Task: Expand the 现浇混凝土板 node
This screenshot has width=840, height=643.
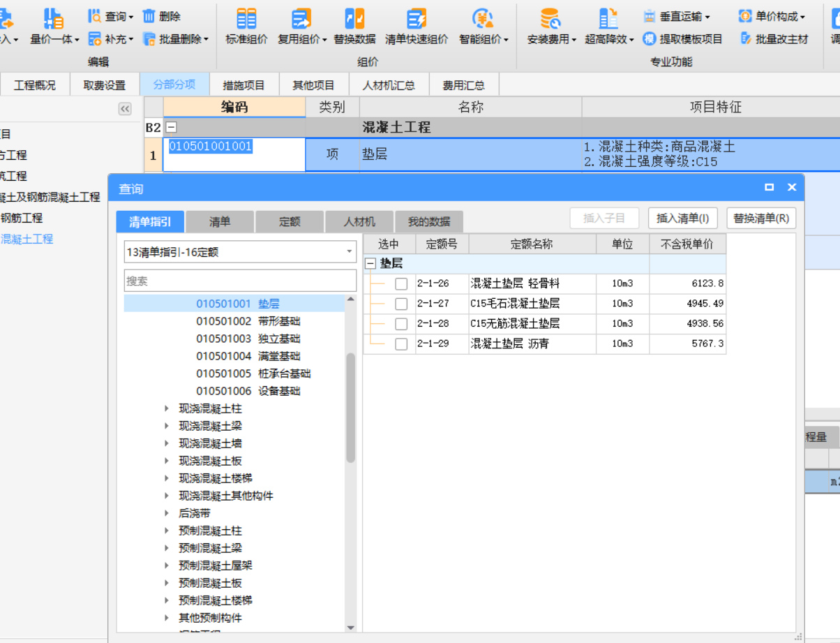Action: pos(167,461)
